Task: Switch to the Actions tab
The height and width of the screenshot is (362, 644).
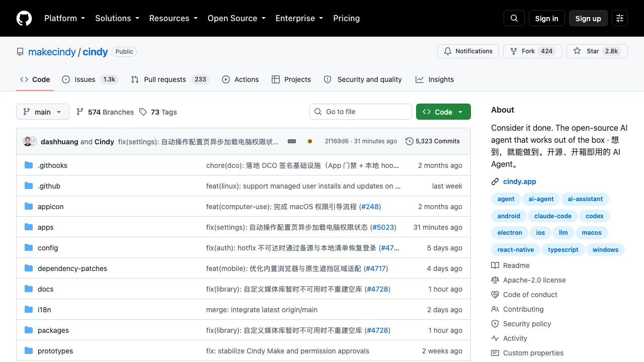Action: pyautogui.click(x=240, y=79)
